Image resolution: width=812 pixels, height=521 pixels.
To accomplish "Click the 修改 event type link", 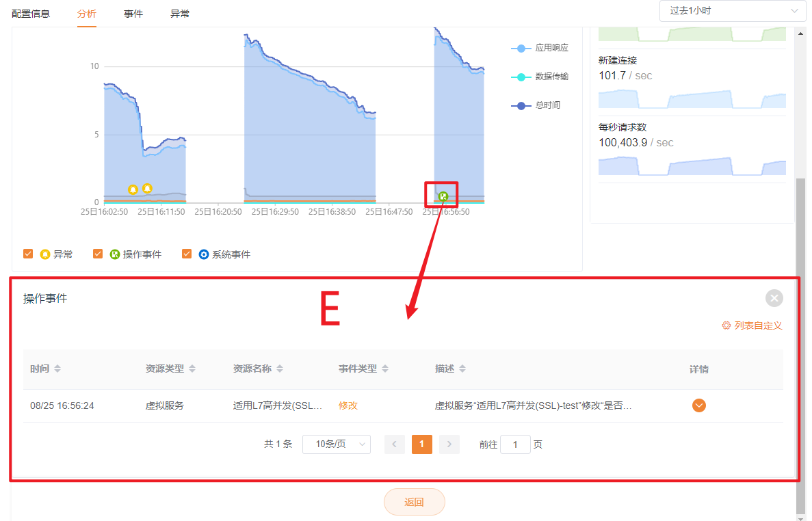I will pos(349,405).
